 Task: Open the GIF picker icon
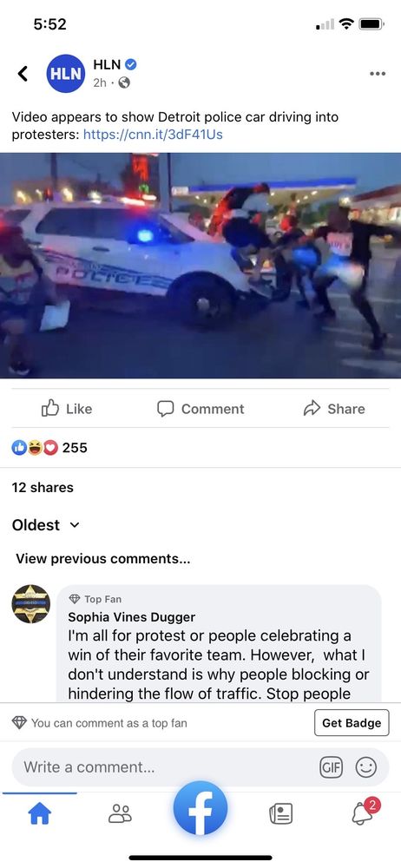332,767
